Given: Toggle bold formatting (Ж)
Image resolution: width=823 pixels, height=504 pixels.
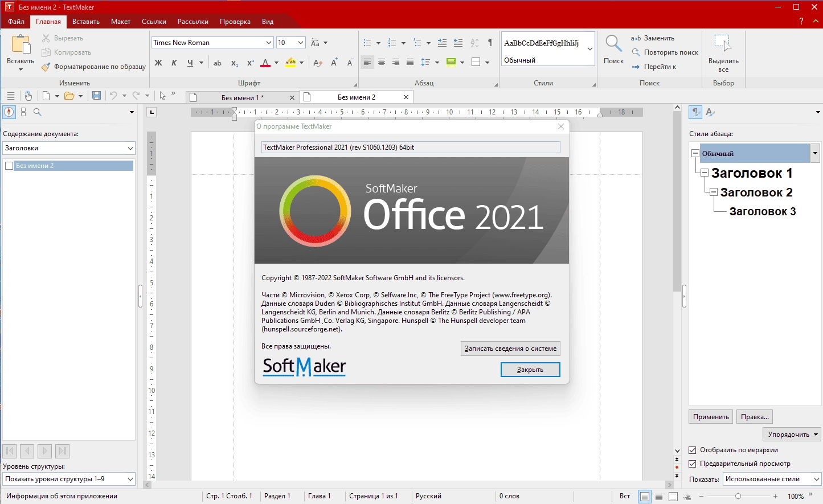Looking at the screenshot, I should 158,63.
